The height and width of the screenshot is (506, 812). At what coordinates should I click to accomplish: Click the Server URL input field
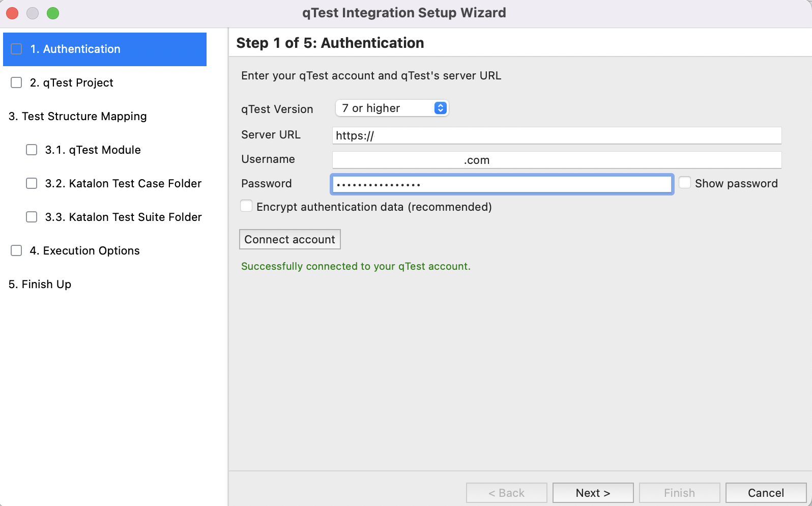(x=557, y=135)
